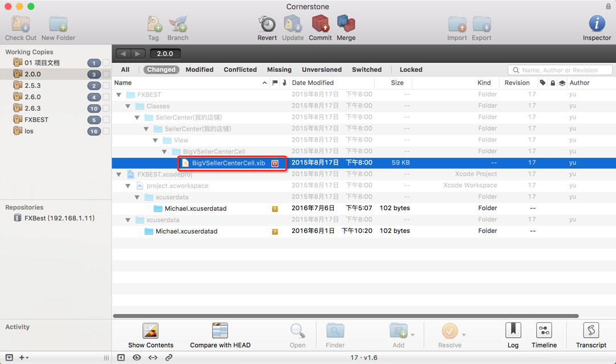The image size is (616, 364).
Task: Toggle sidebar collapse icon at bottom
Action: 121,357
